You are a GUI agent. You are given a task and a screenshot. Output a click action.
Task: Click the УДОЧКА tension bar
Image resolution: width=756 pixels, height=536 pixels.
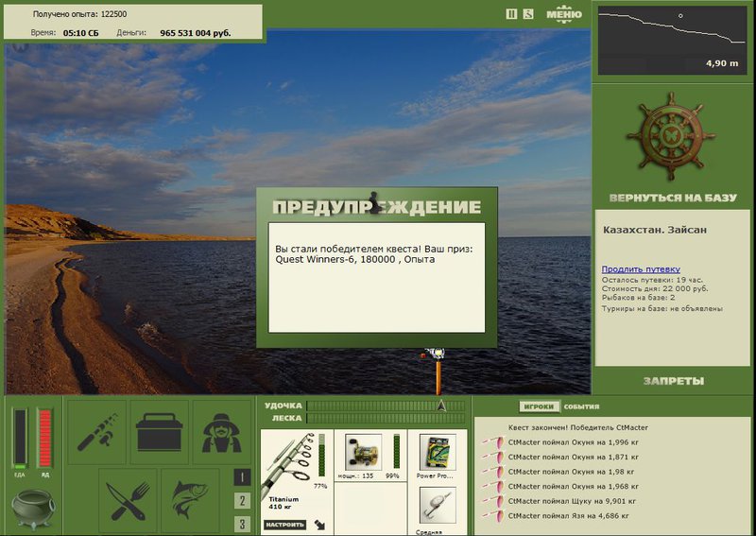(x=386, y=406)
